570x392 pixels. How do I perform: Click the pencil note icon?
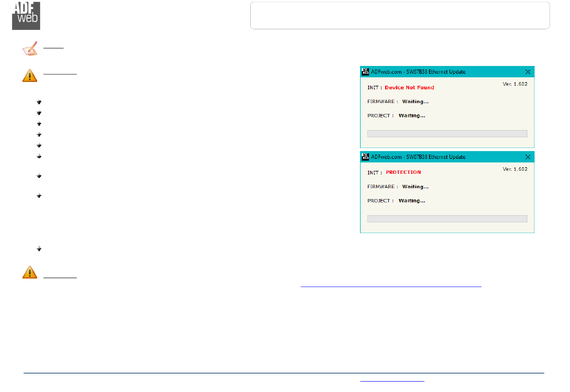(x=29, y=49)
